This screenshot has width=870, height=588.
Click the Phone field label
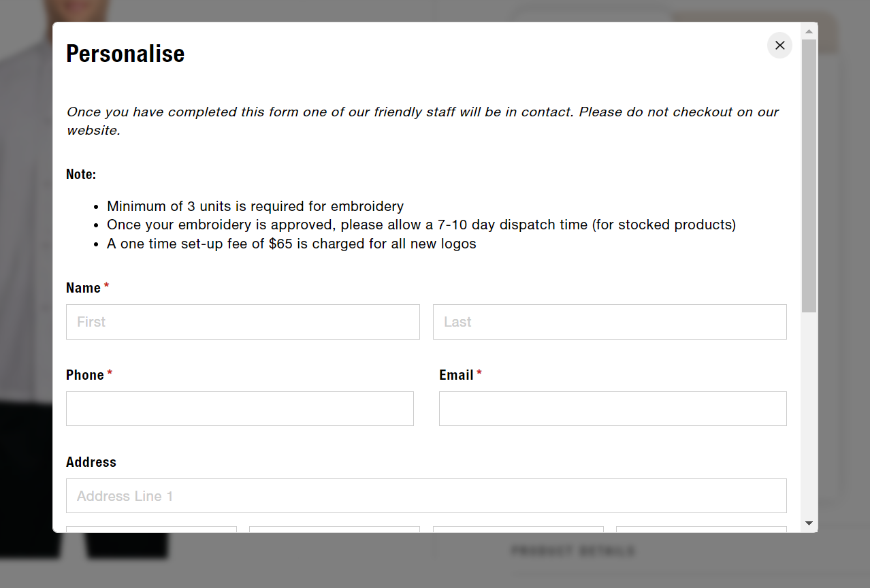point(85,375)
